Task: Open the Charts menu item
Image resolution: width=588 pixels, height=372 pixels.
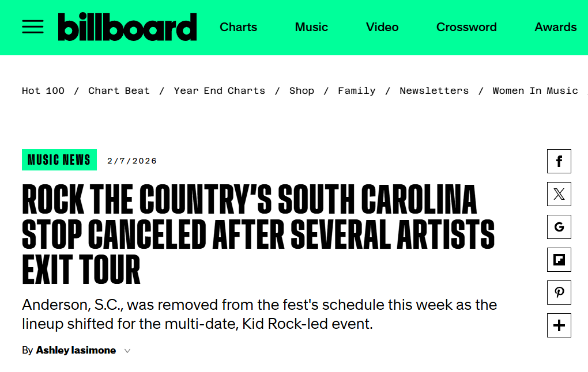Action: (239, 27)
